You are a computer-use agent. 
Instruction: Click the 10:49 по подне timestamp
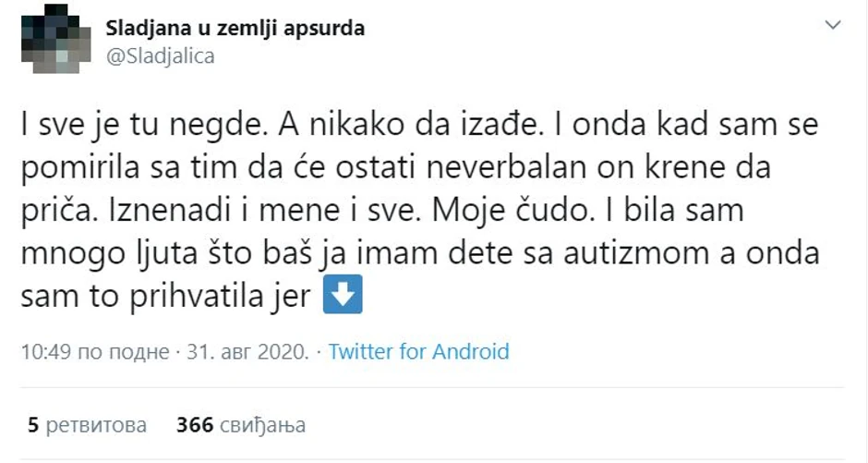[94, 351]
